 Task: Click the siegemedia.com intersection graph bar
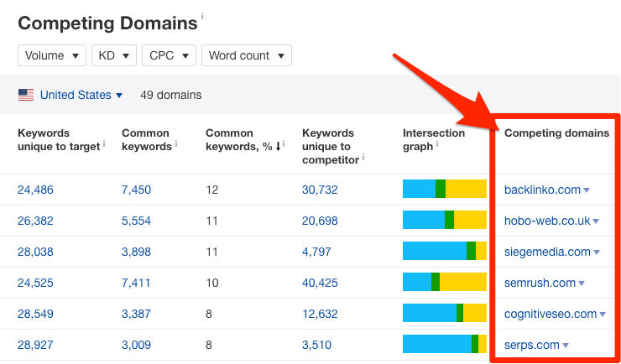point(444,252)
